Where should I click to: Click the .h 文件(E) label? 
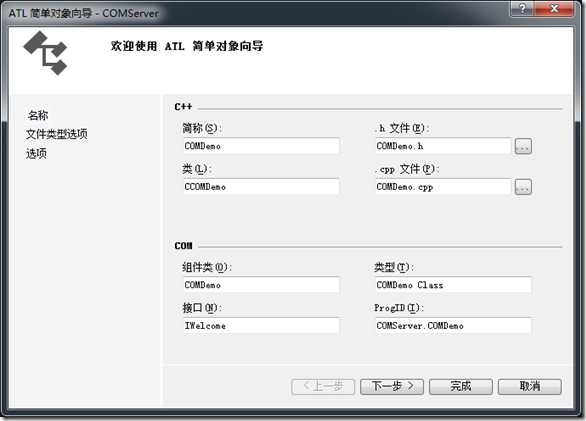click(x=402, y=128)
